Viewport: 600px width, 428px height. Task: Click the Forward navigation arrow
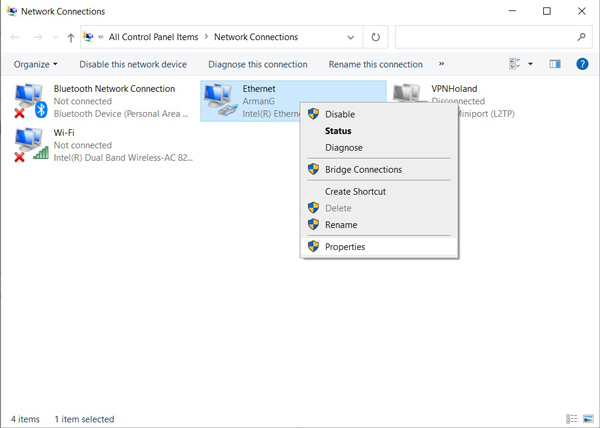point(38,37)
